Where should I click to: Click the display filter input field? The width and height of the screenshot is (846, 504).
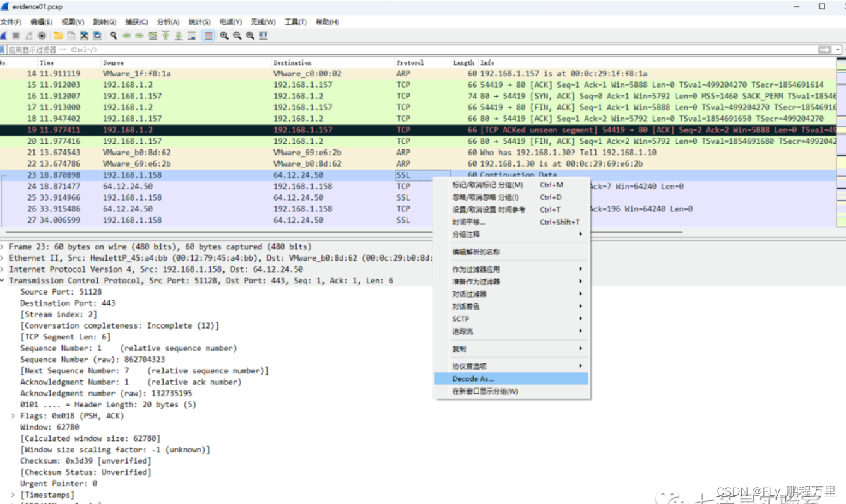tap(410, 49)
